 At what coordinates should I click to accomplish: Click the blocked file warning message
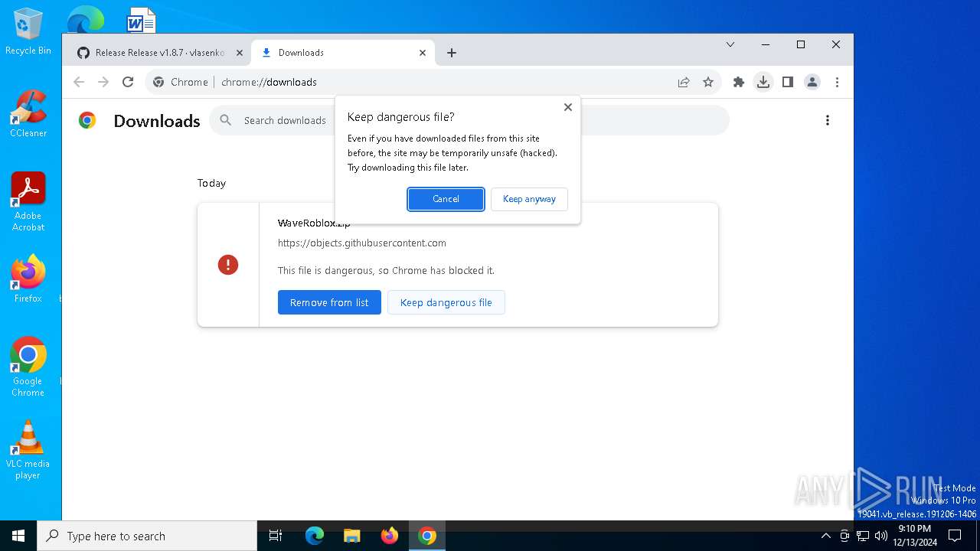point(386,270)
